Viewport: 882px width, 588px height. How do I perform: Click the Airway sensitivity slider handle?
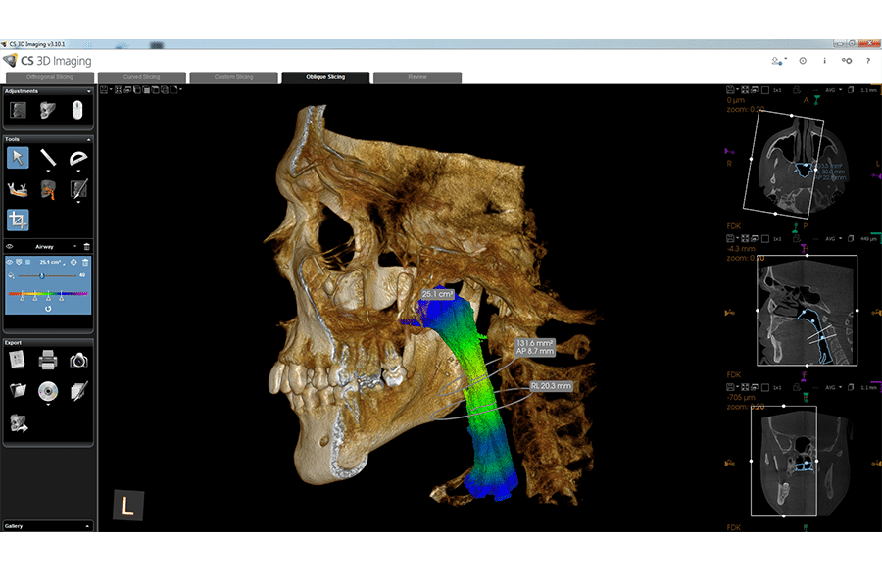pyautogui.click(x=41, y=275)
